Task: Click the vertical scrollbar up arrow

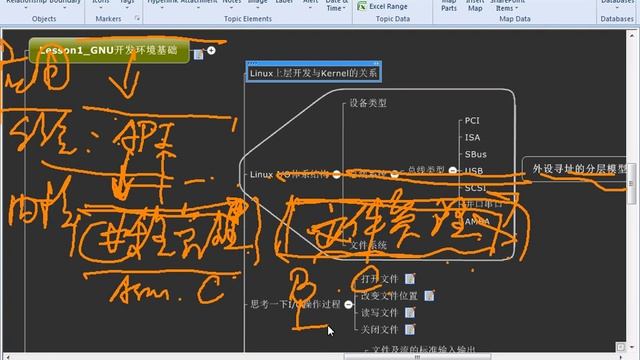Action: (631, 35)
